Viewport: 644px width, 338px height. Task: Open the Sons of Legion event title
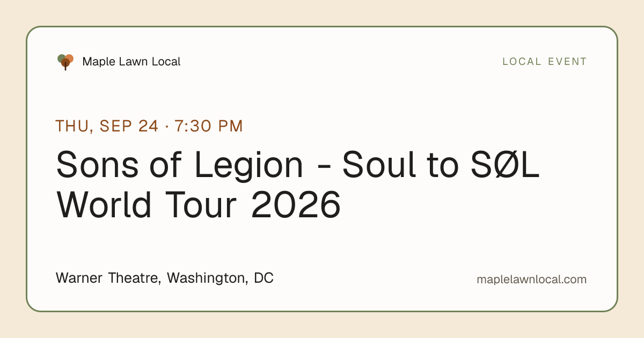(x=298, y=184)
